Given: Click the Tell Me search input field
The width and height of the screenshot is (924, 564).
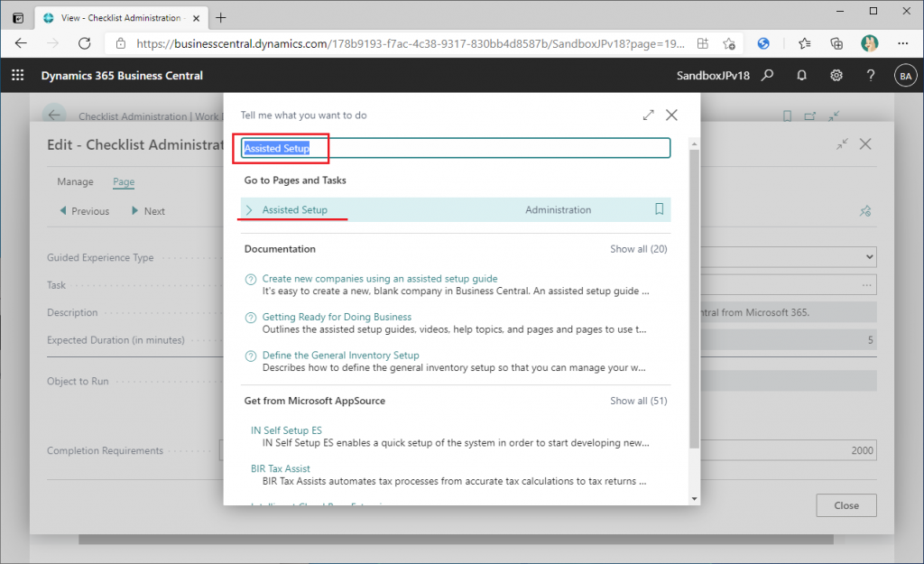Looking at the screenshot, I should pos(456,148).
